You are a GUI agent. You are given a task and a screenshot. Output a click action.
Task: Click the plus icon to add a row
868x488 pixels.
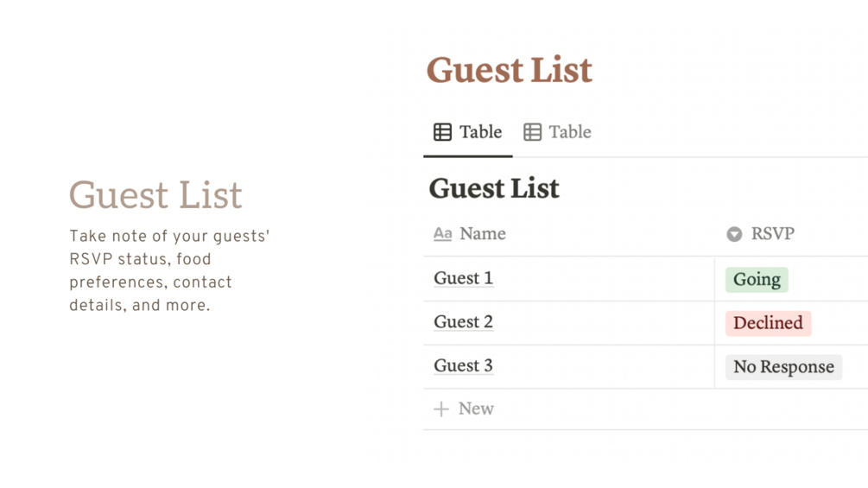(x=441, y=409)
